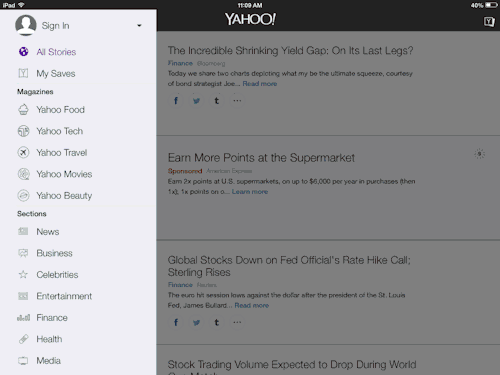
Task: Share Global Stocks story on Twitter
Action: click(196, 322)
